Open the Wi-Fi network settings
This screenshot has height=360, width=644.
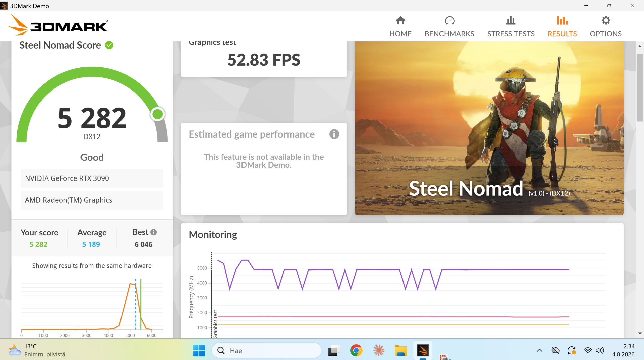tap(588, 350)
